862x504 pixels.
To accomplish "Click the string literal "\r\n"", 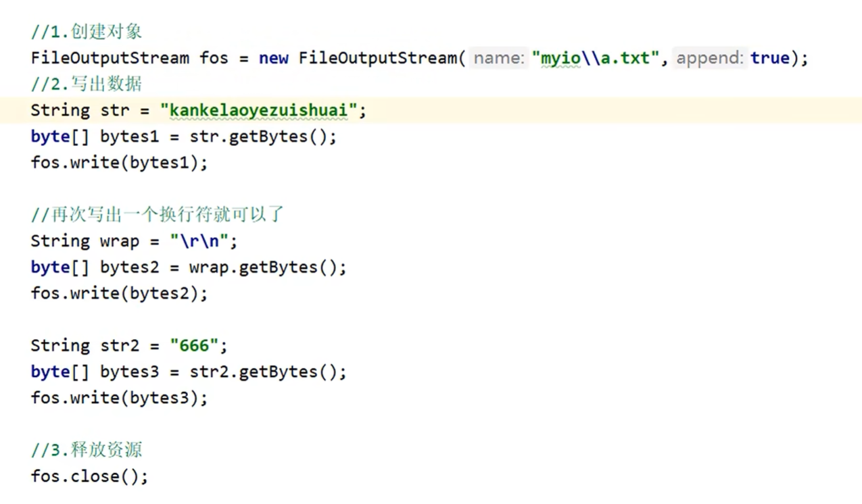I will [199, 241].
